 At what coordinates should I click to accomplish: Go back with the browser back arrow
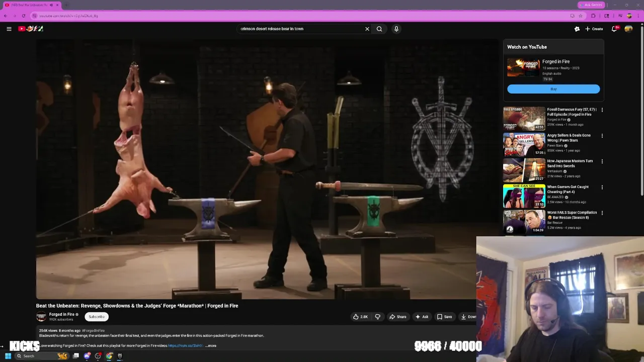pos(6,16)
